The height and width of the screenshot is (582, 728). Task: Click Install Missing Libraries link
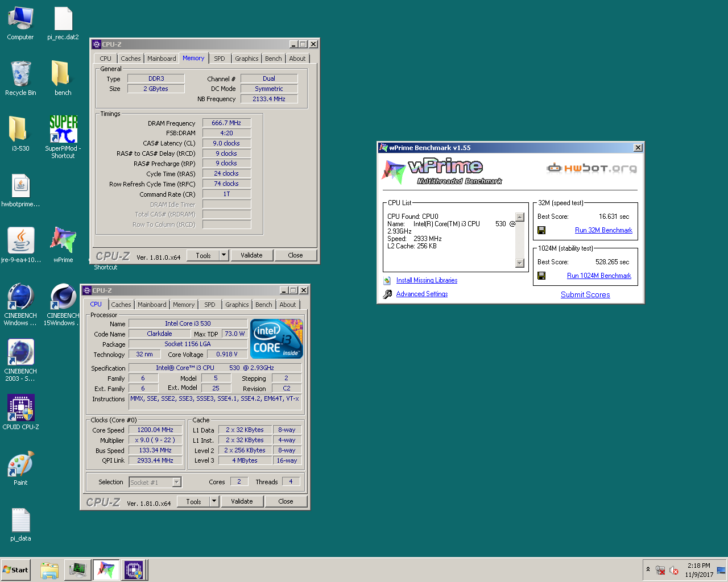pos(427,280)
